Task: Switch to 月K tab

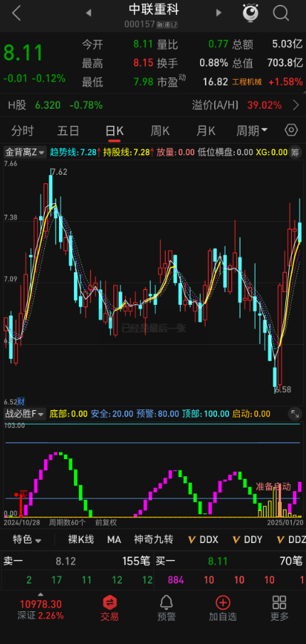Action: coord(206,131)
